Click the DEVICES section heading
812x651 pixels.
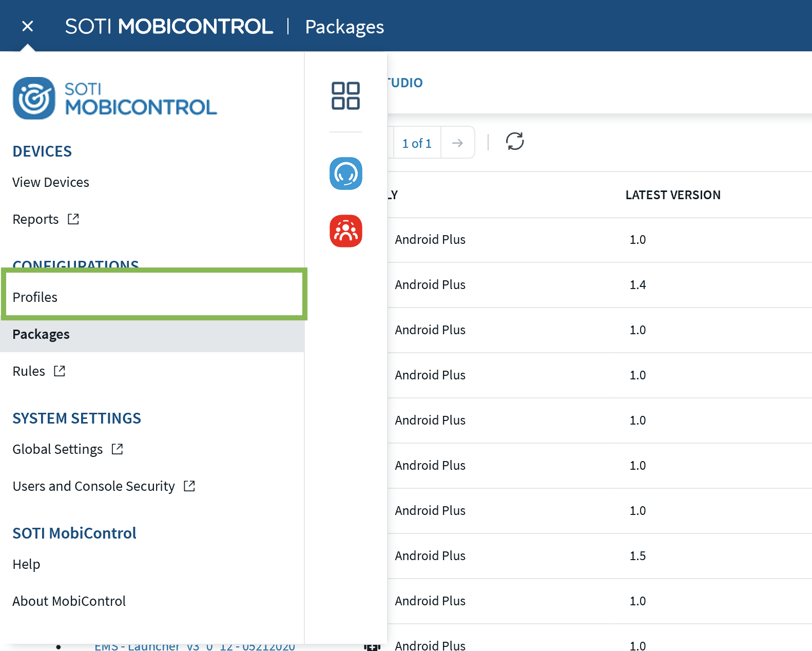pyautogui.click(x=42, y=151)
